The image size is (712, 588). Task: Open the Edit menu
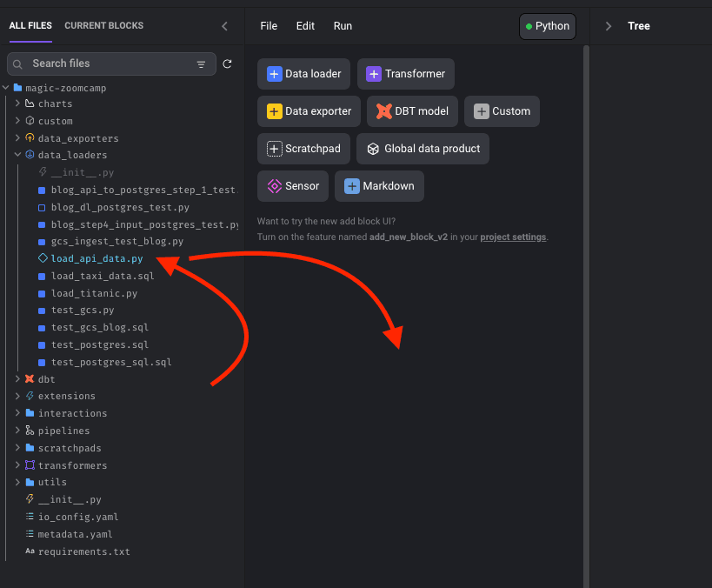click(306, 26)
